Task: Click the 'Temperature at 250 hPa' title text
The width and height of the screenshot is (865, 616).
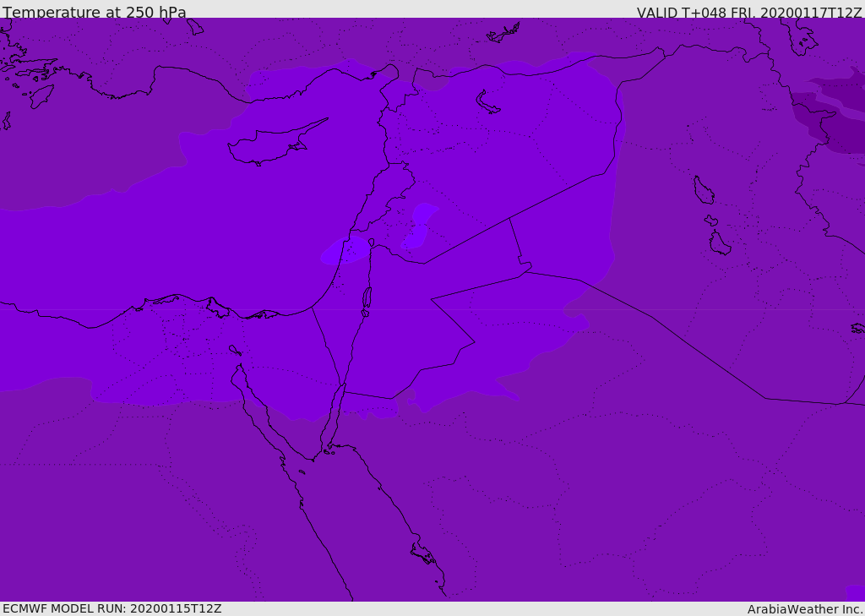Action: (x=95, y=12)
